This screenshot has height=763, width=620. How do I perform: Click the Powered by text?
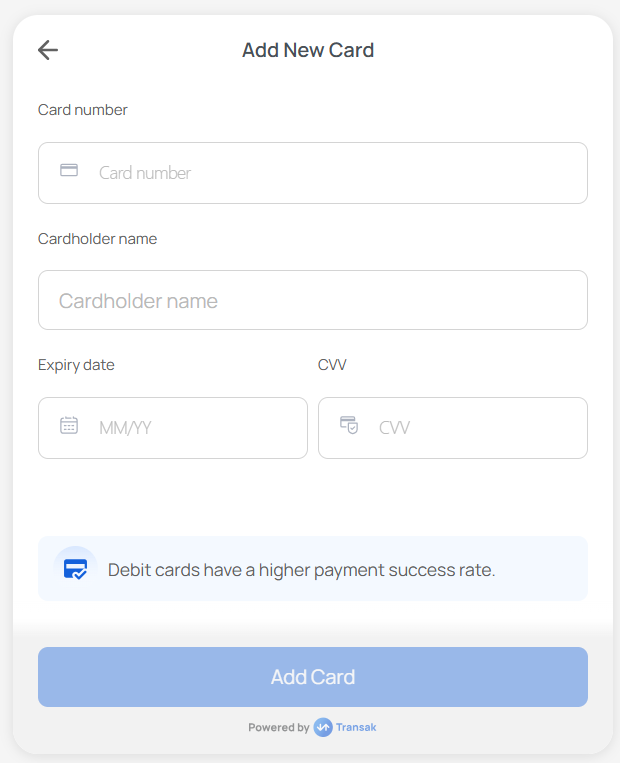pos(279,727)
